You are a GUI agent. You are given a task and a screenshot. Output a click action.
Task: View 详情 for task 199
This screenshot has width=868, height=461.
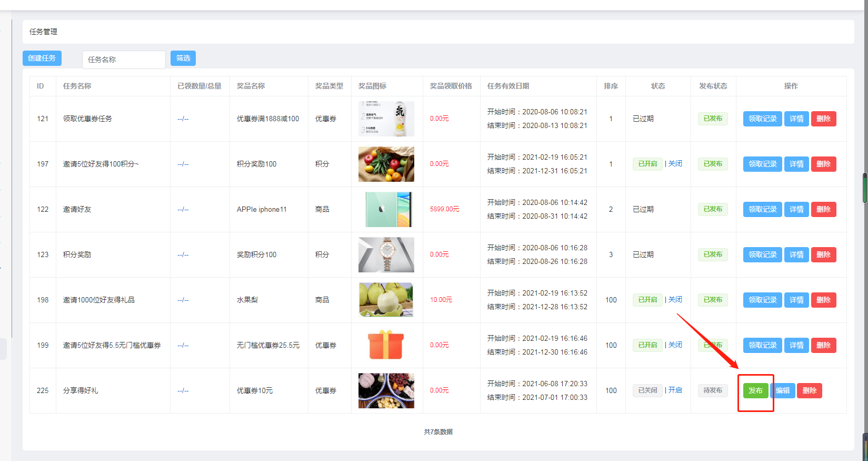pyautogui.click(x=796, y=345)
